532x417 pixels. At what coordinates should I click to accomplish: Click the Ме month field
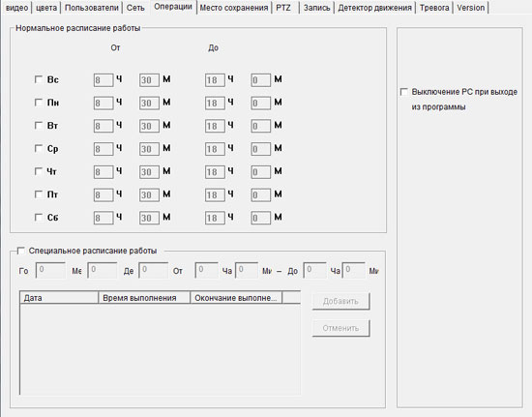coord(103,271)
